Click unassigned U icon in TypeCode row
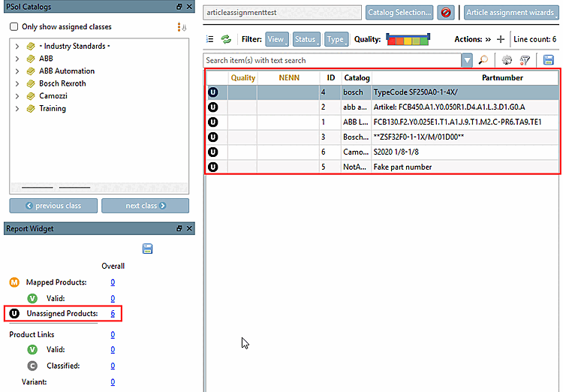The image size is (563, 392). pyautogui.click(x=213, y=92)
